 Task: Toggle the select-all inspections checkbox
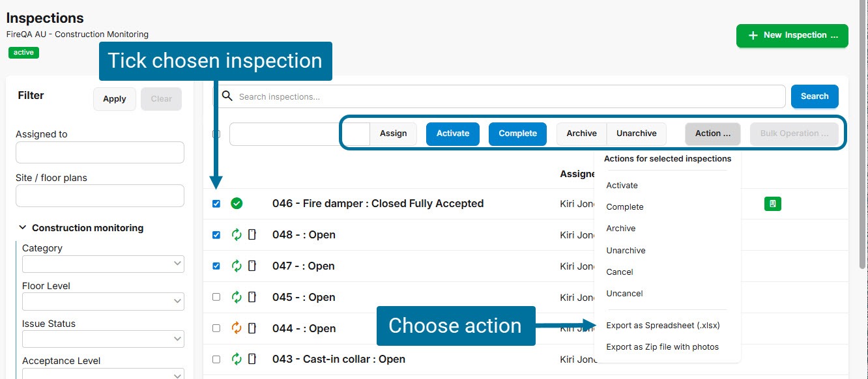216,134
